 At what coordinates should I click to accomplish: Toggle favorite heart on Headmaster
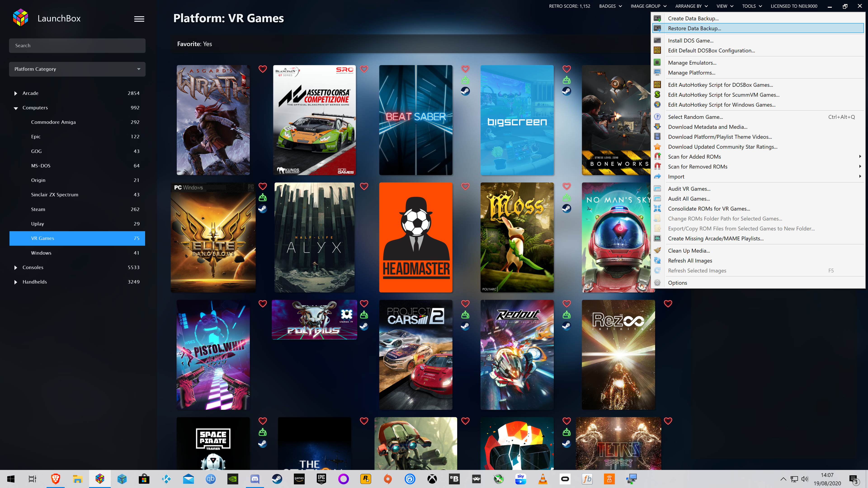tap(465, 186)
